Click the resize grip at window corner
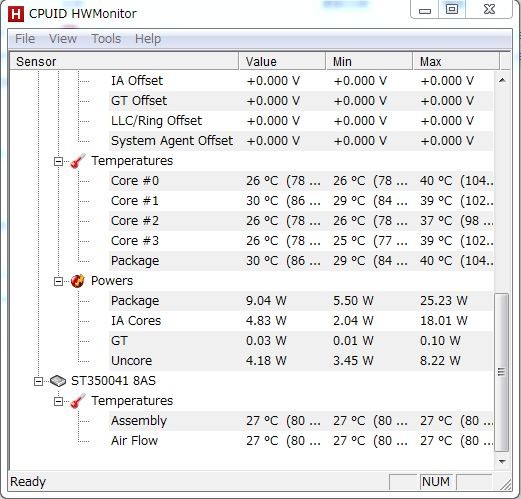Screen dimensions: 521x499 pos(506,484)
